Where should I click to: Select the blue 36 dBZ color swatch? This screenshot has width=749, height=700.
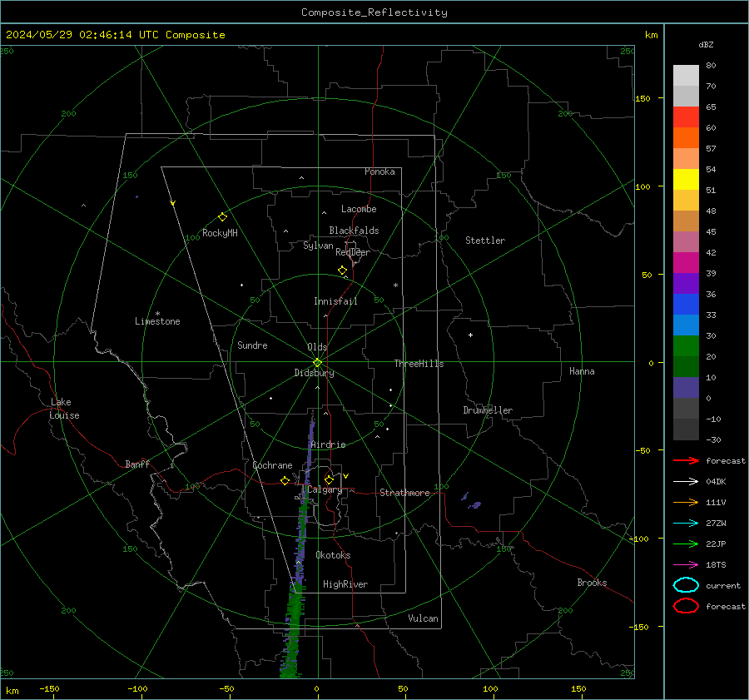coord(686,305)
